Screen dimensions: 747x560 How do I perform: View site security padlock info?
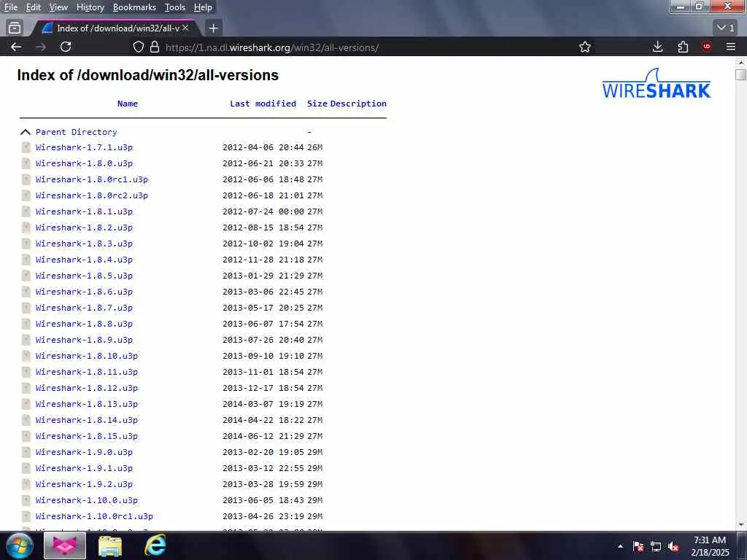(x=155, y=47)
